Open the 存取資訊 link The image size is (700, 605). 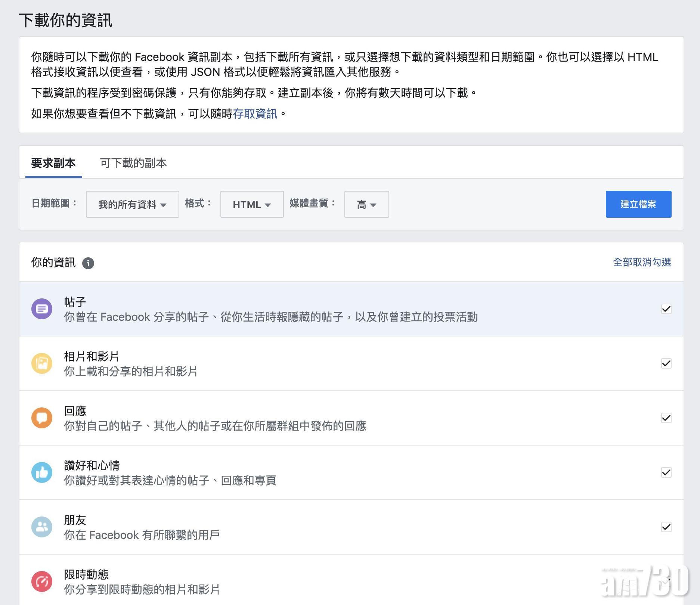coord(255,114)
